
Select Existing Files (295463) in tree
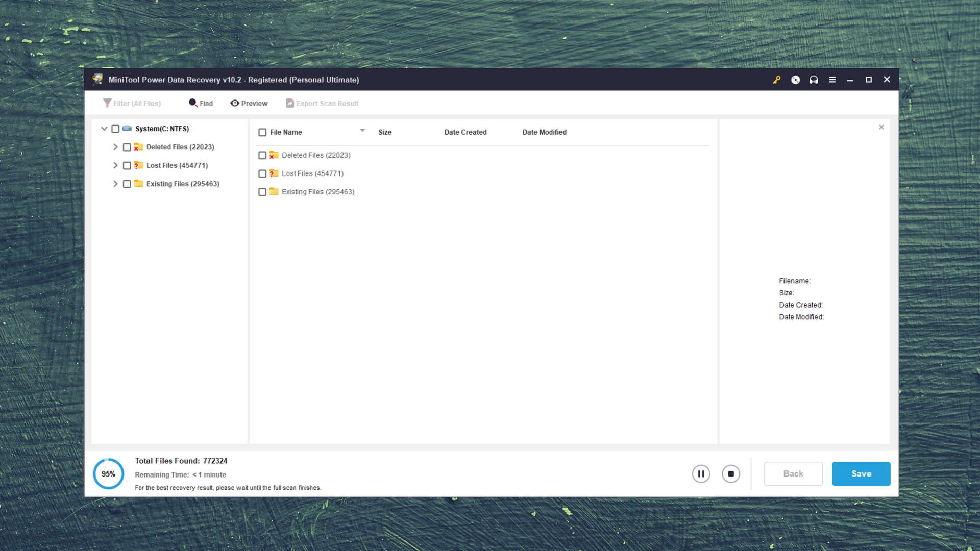pos(183,184)
